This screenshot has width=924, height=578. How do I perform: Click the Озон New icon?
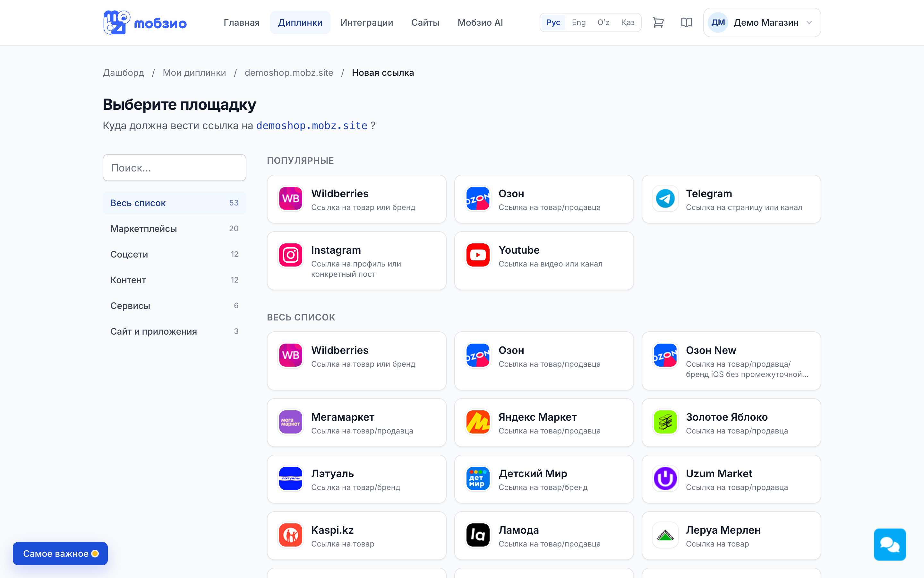coord(665,355)
